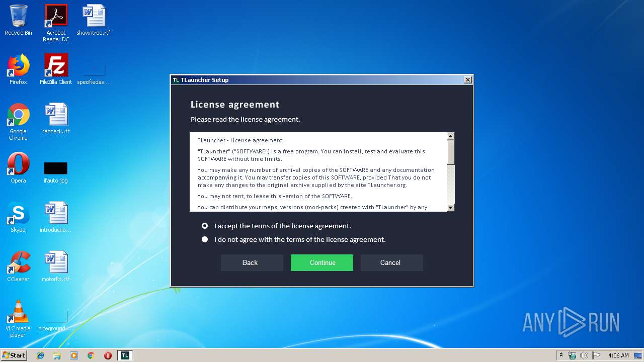Go Back in TLauncher Setup
This screenshot has width=644, height=362.
pyautogui.click(x=252, y=262)
